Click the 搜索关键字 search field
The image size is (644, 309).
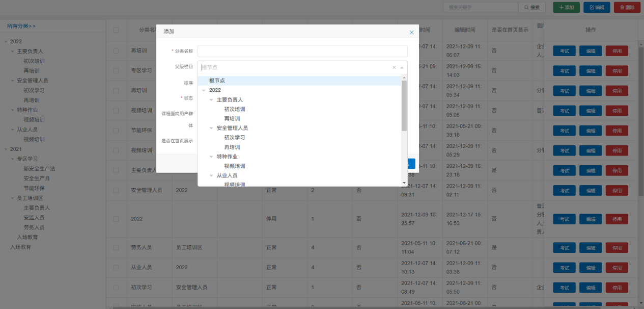[481, 8]
